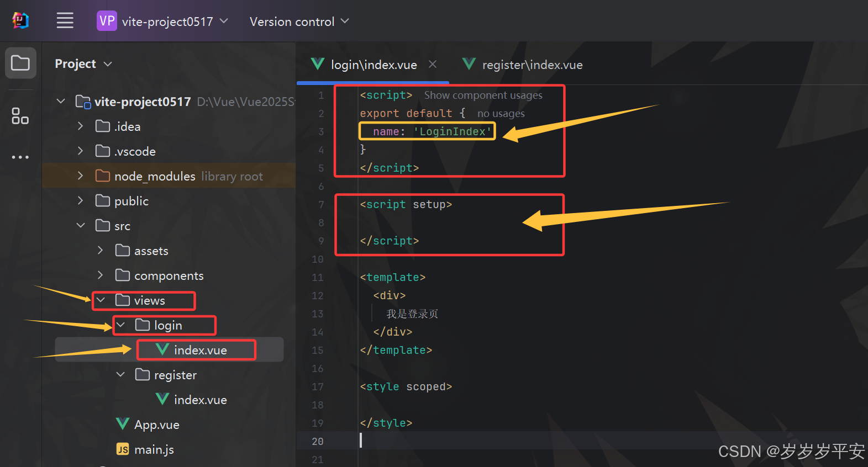
Task: Select the public folder icon
Action: (x=103, y=200)
